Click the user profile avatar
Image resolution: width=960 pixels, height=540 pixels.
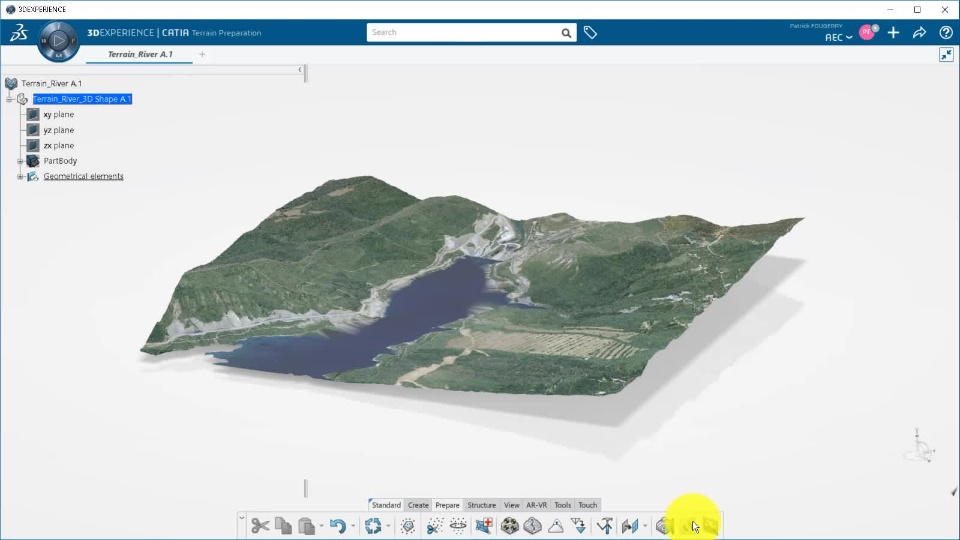868,32
